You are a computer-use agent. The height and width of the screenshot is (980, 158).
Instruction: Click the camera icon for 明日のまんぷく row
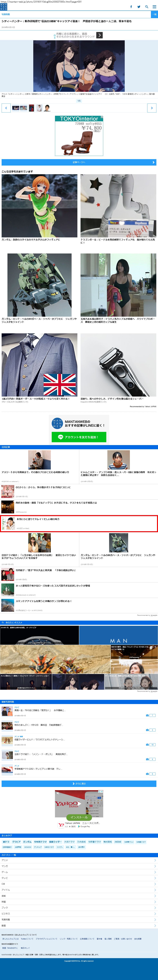(x=147, y=730)
